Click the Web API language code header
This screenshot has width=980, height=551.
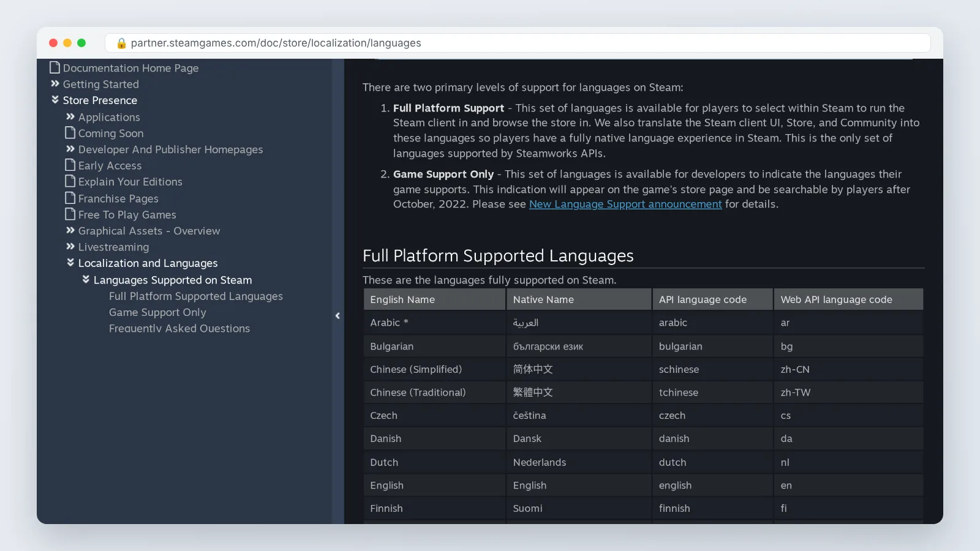[848, 299]
